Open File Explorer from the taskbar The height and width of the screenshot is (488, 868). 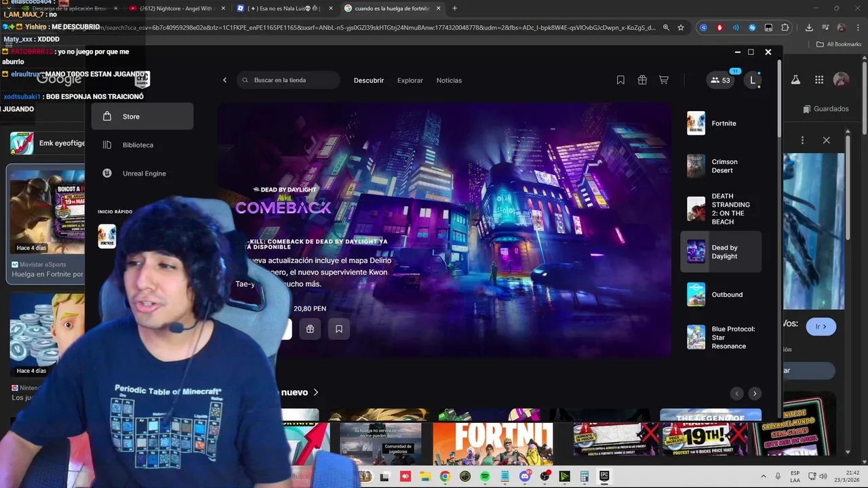click(x=425, y=476)
